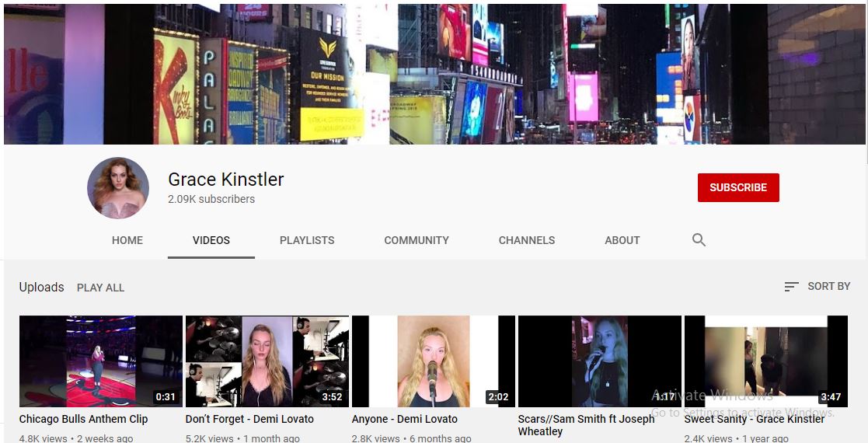This screenshot has width=868, height=443.
Task: Open Grace Kinstler's round channel avatar
Action: pyautogui.click(x=118, y=188)
